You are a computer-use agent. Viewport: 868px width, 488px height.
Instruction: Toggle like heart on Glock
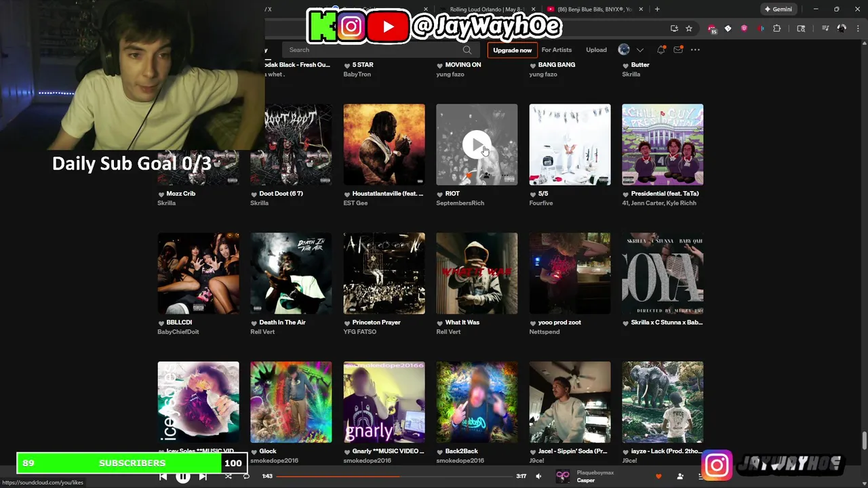(x=254, y=451)
